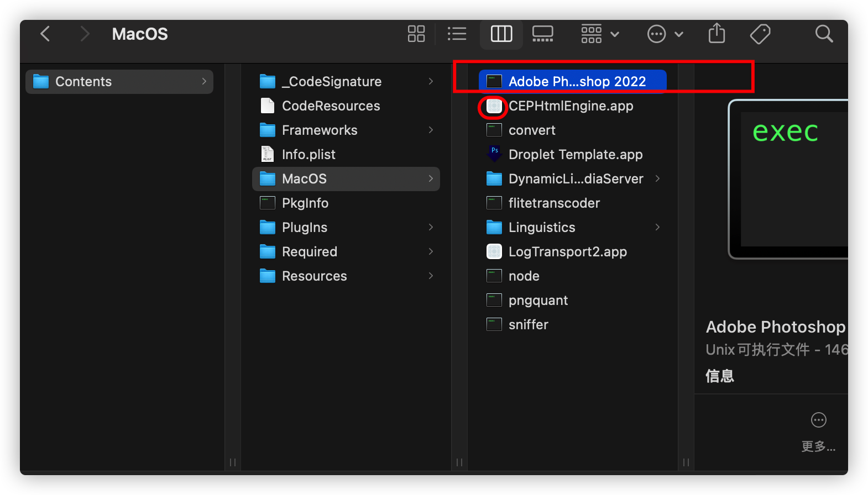Select the pngquant file
Screen dimensions: 868x495
(x=573, y=301)
